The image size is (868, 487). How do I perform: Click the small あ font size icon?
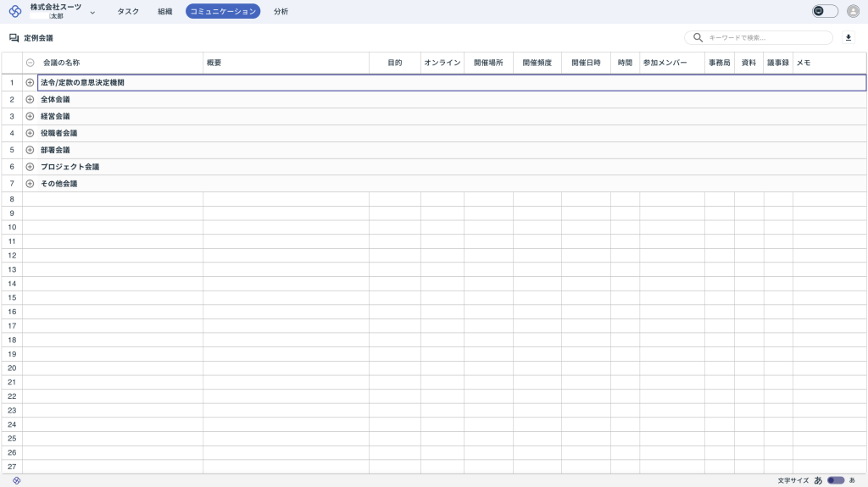pos(852,480)
